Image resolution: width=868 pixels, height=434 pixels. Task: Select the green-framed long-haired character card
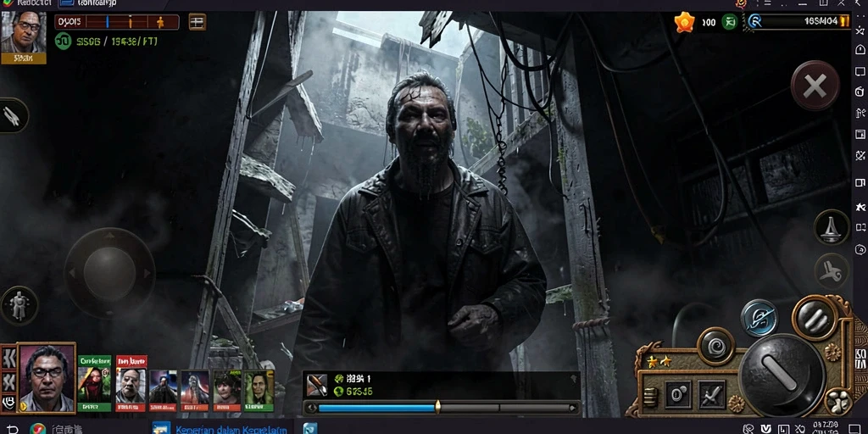[259, 391]
